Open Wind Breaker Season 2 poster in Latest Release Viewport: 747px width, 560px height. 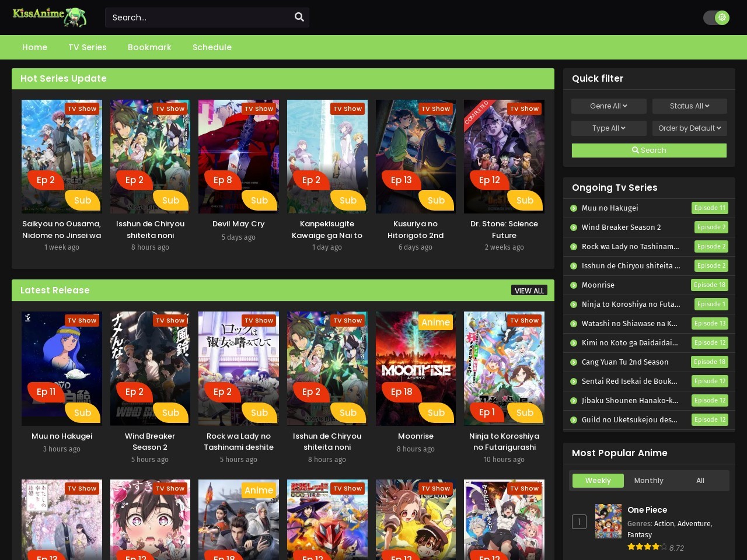click(150, 368)
